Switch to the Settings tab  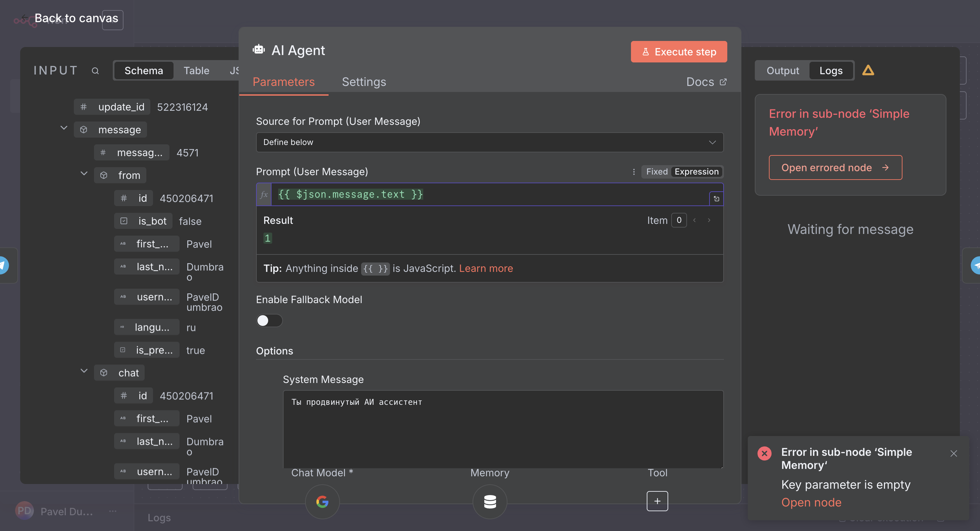[x=364, y=82]
